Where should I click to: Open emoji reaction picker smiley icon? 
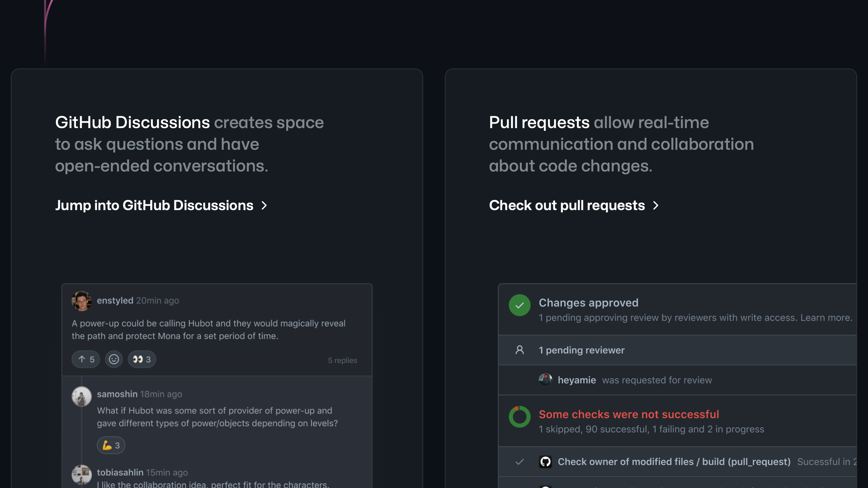114,359
